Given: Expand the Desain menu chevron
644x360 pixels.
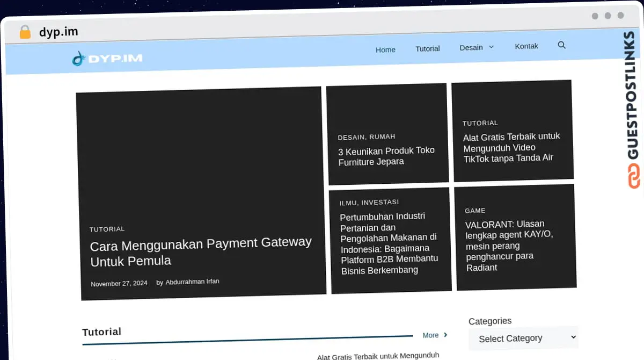Looking at the screenshot, I should 491,47.
